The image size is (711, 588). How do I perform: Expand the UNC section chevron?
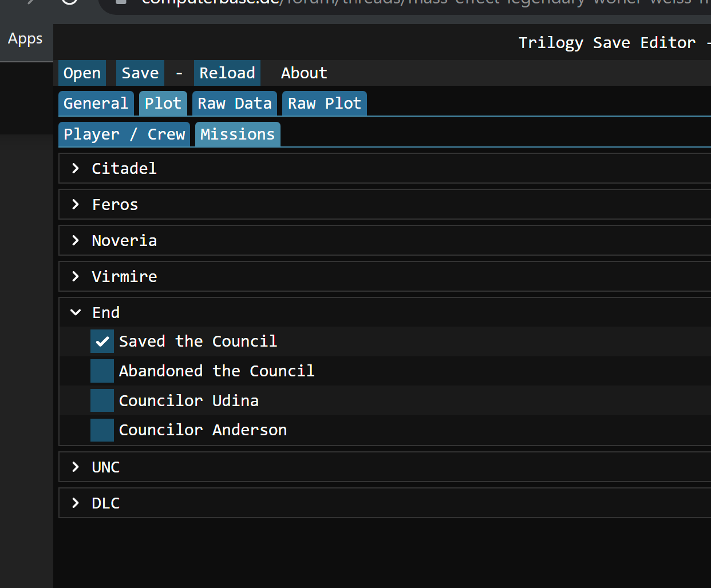click(76, 467)
